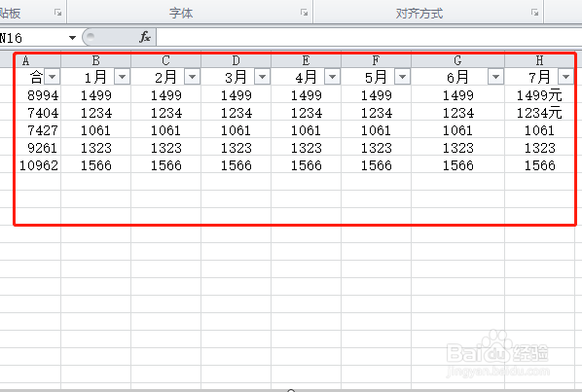Select column B header
The image size is (582, 392).
click(x=95, y=60)
